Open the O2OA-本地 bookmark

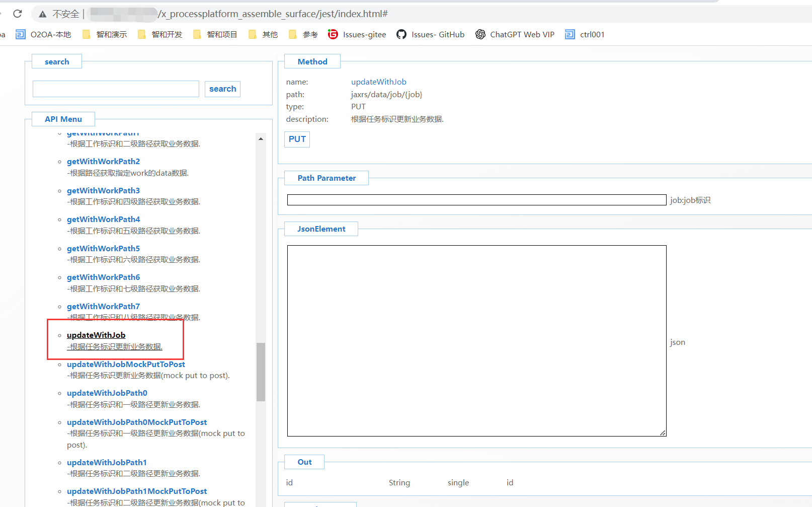pos(43,34)
